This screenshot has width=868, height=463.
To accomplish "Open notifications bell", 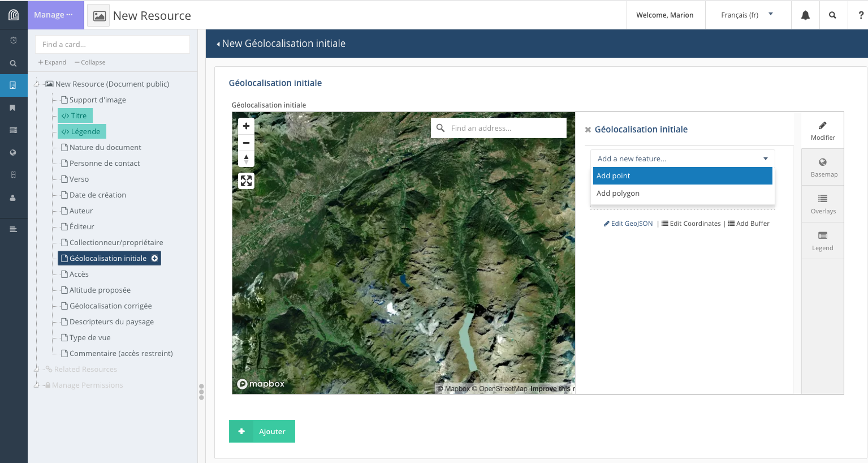I will coord(805,15).
